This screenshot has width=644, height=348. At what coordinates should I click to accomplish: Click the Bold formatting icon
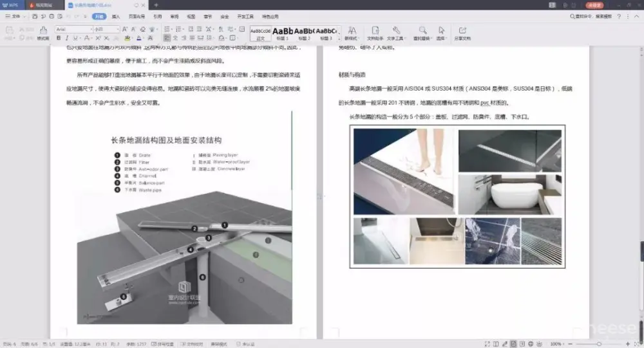point(59,38)
